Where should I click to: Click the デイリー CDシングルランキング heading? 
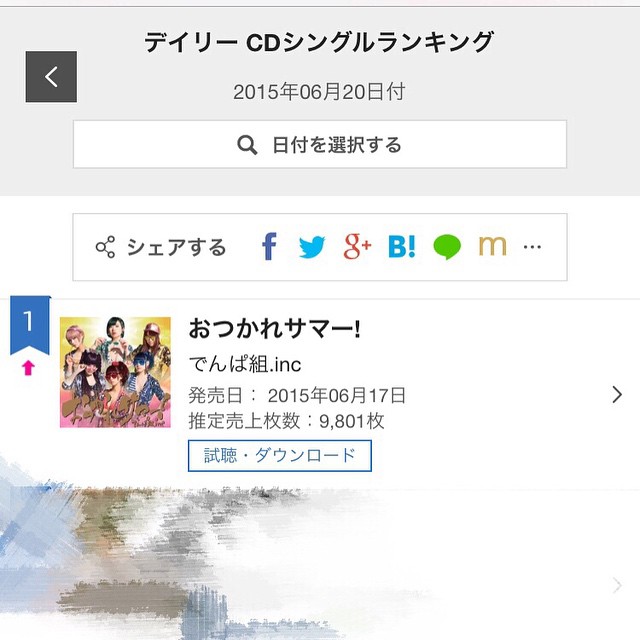tap(319, 42)
